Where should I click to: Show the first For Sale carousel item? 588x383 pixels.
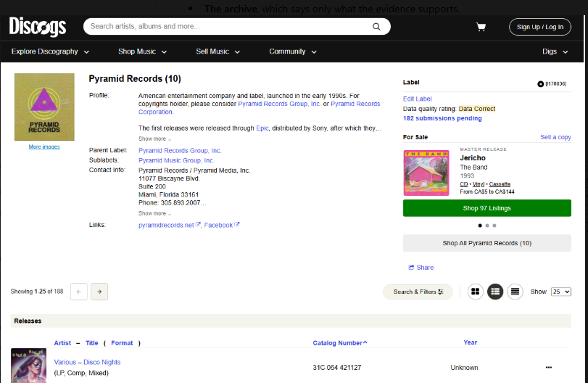[480, 226]
